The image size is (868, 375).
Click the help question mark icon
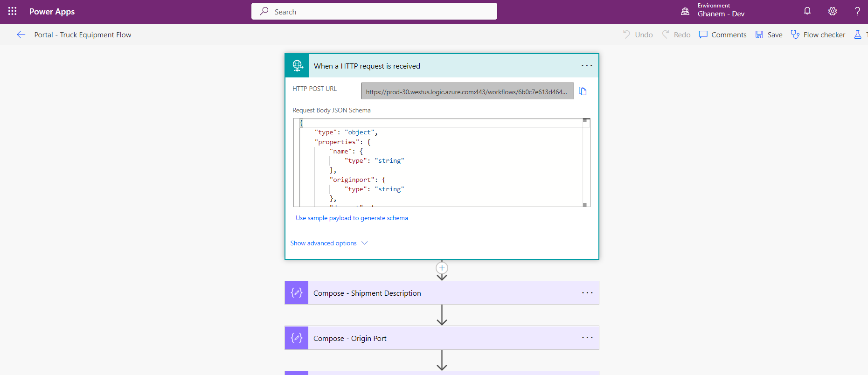pos(857,11)
